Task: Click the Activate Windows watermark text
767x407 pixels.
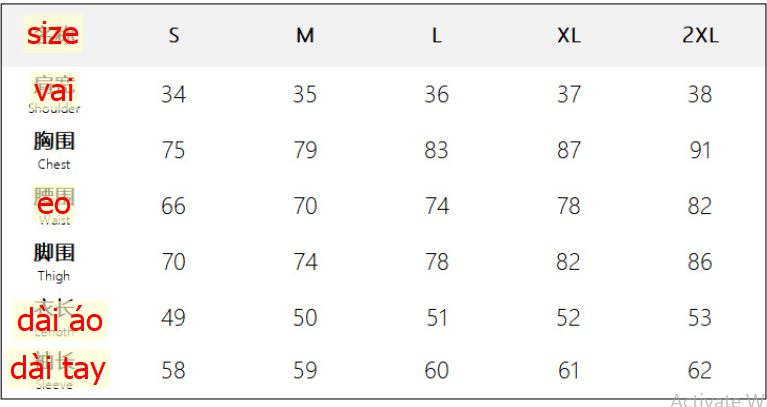Action: tap(718, 400)
